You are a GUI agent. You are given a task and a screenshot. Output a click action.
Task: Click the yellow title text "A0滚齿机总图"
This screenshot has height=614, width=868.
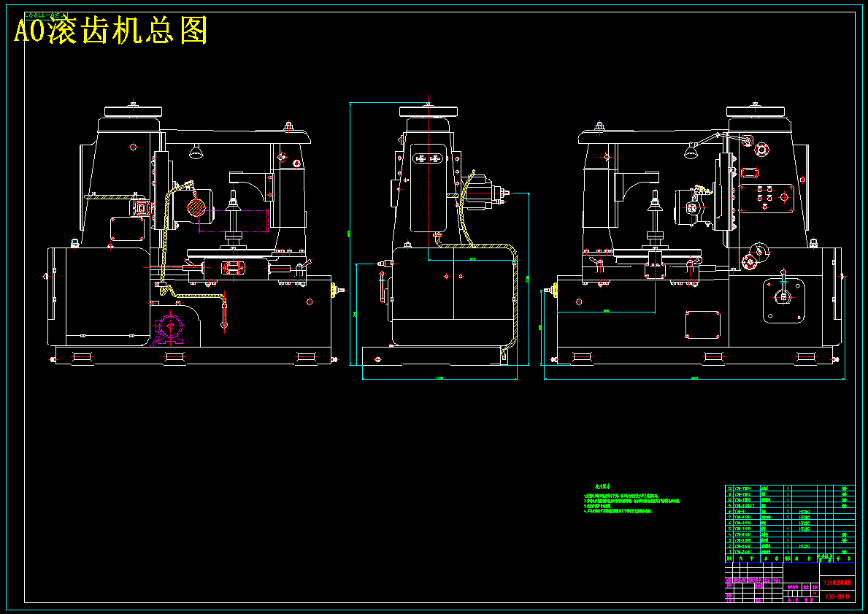coord(111,31)
